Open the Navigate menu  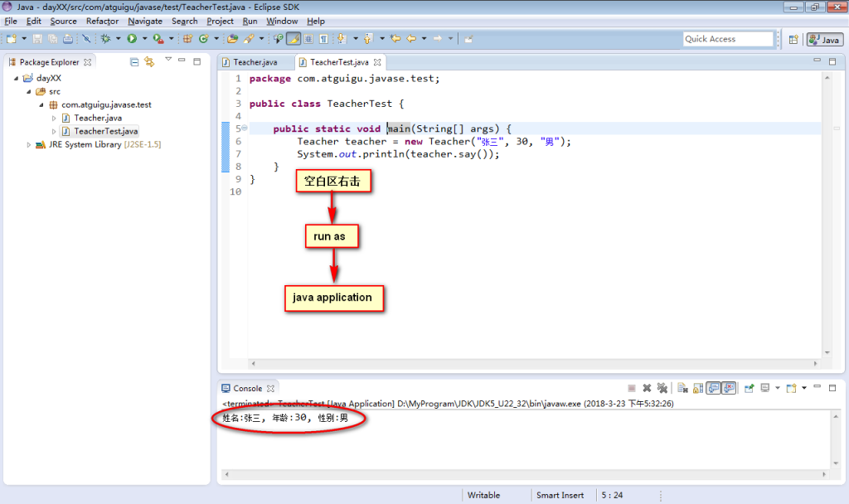pyautogui.click(x=145, y=21)
